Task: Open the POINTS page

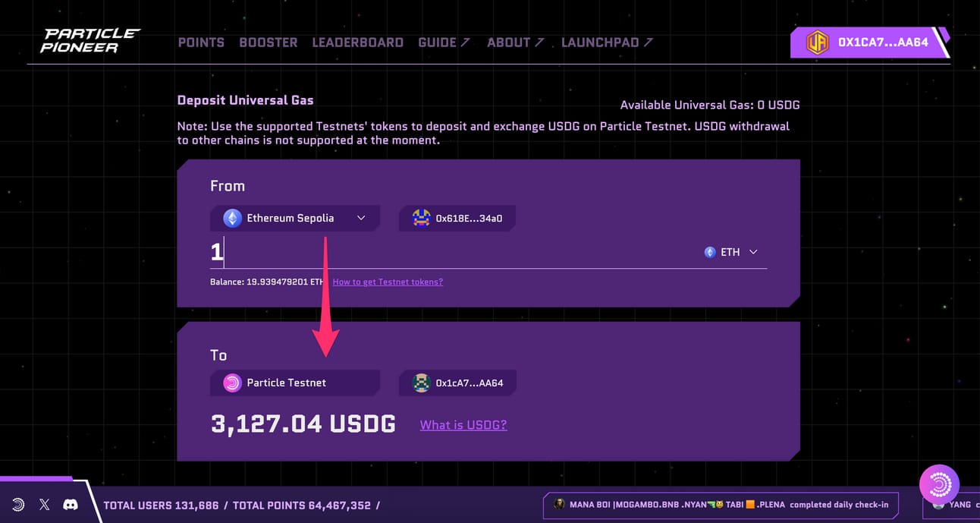Action: pyautogui.click(x=201, y=43)
